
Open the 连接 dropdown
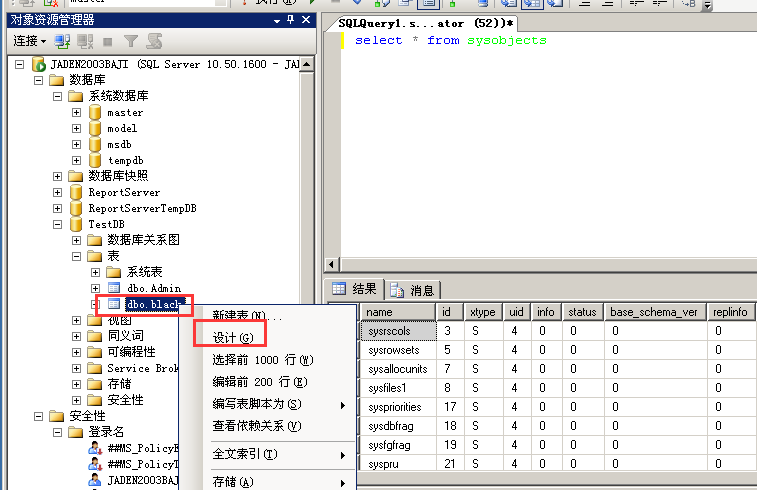29,42
